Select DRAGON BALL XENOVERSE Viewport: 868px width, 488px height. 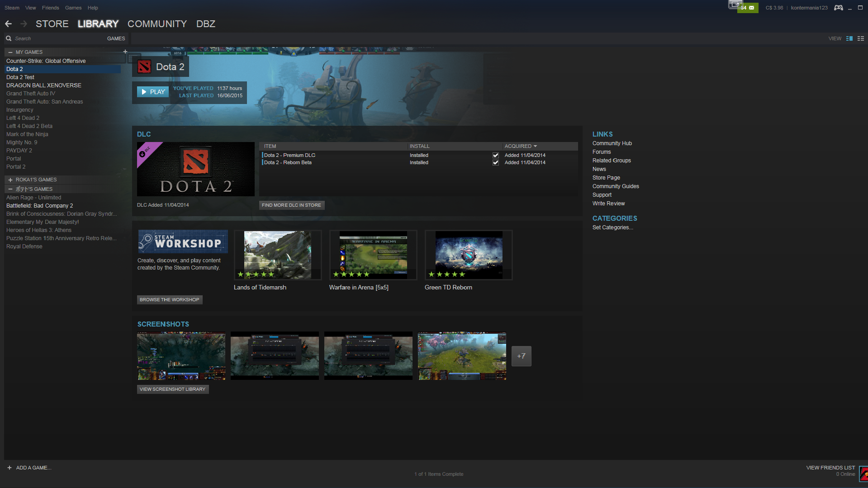pos(44,85)
